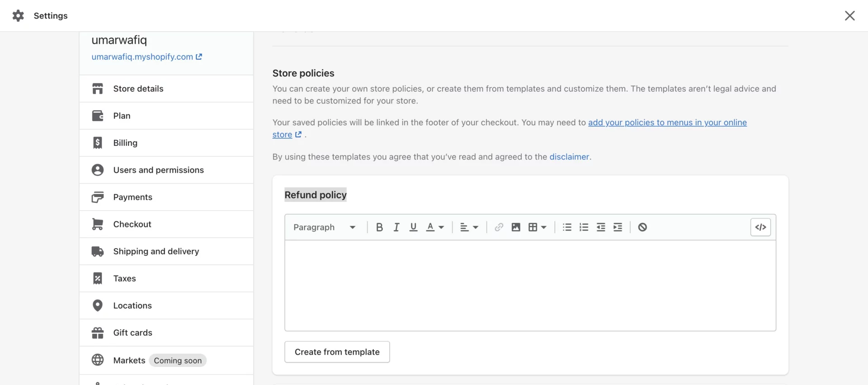This screenshot has height=385, width=868.
Task: Click the Store details storefront icon
Action: pos(98,89)
